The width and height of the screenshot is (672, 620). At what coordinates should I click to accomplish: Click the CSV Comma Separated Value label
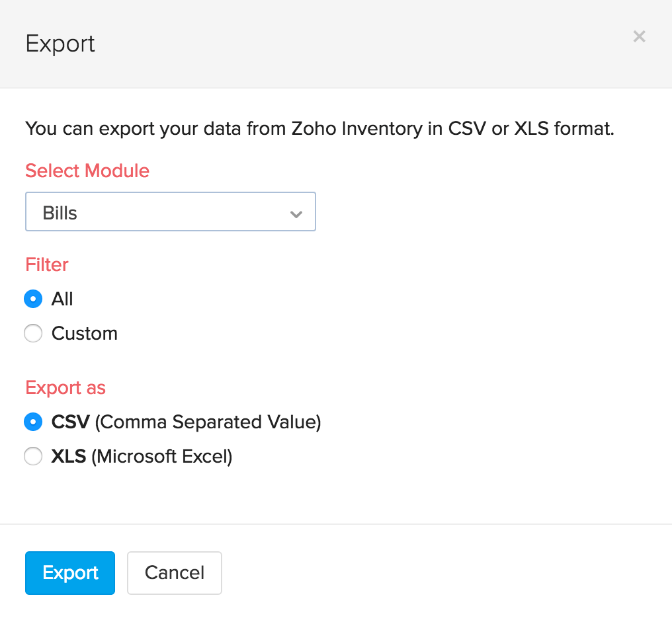186,422
